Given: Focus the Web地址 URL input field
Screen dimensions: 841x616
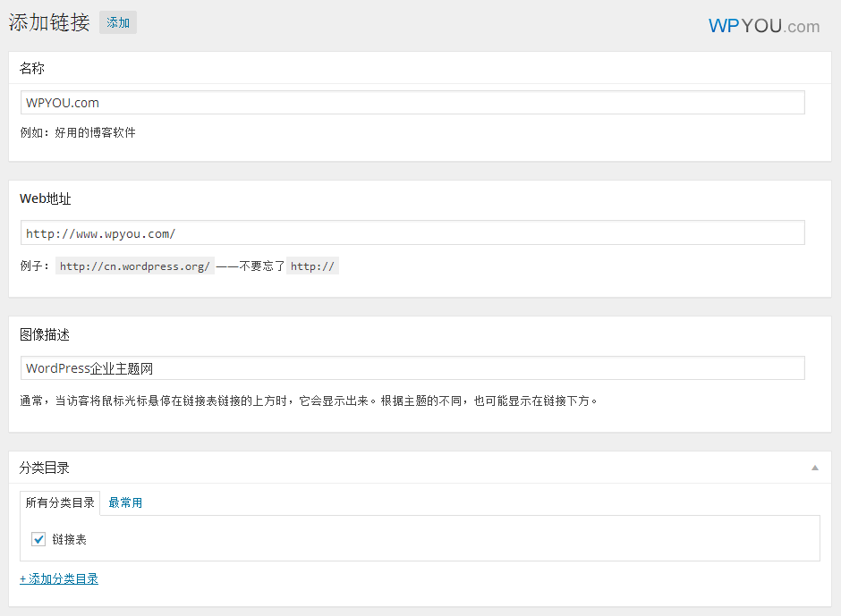Looking at the screenshot, I should click(x=412, y=232).
